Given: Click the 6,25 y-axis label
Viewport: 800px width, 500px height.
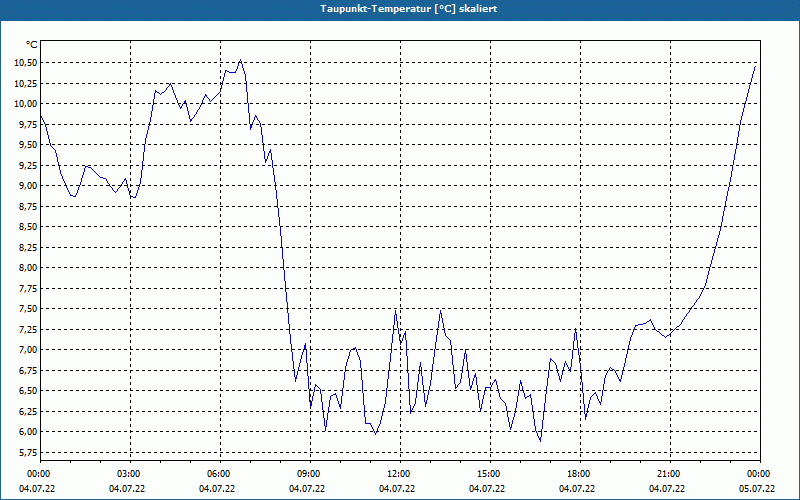Looking at the screenshot, I should [28, 411].
